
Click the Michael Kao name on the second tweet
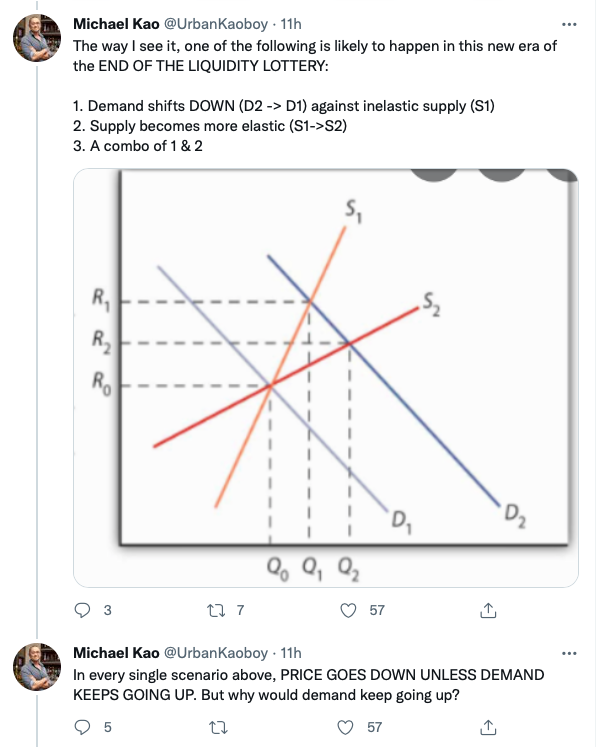coord(116,653)
